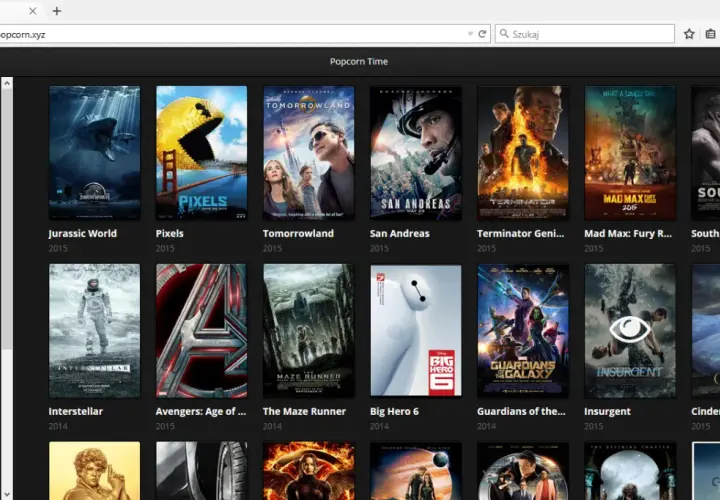Screen dimensions: 720x500
Task: Open the Pixels Pac-Man poster
Action: (x=202, y=153)
